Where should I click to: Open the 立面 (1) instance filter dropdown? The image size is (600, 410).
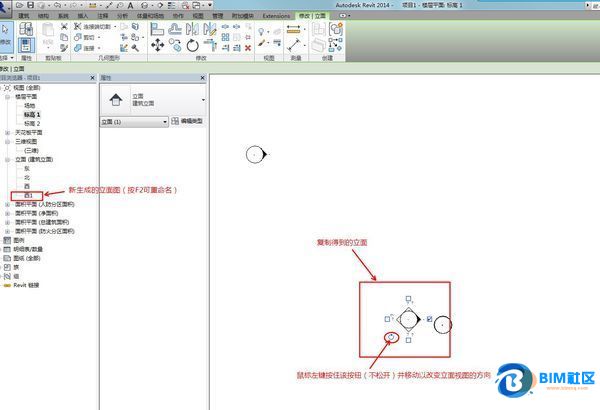[x=165, y=121]
